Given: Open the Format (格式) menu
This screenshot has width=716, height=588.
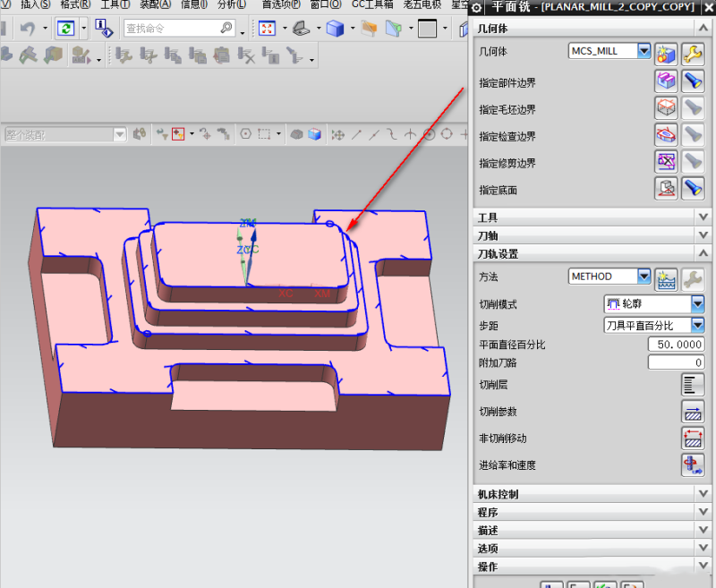Looking at the screenshot, I should (75, 4).
